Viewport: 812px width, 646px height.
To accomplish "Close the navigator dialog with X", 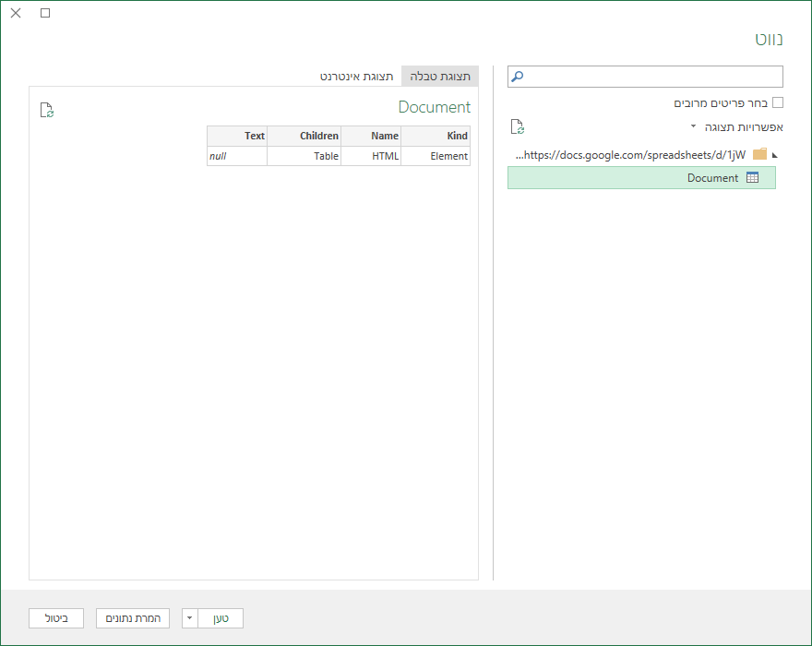I will 16,13.
